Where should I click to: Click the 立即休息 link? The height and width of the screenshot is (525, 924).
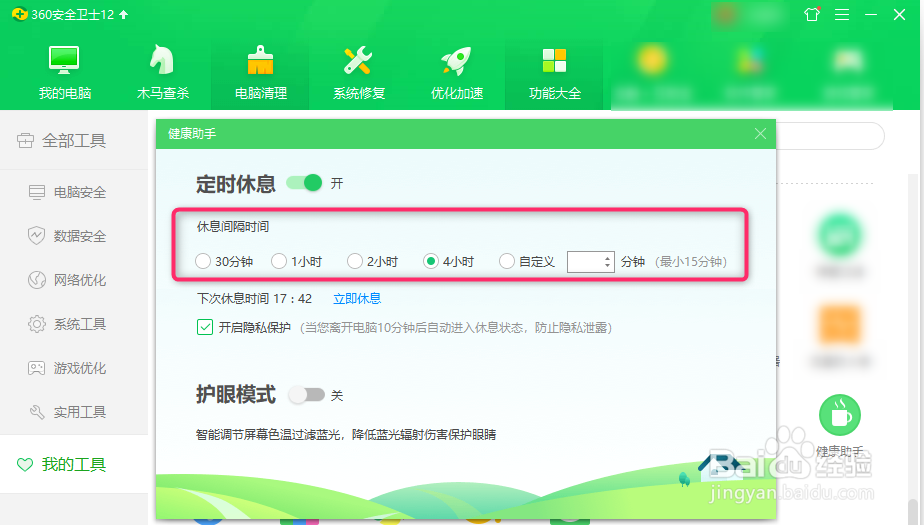click(357, 299)
